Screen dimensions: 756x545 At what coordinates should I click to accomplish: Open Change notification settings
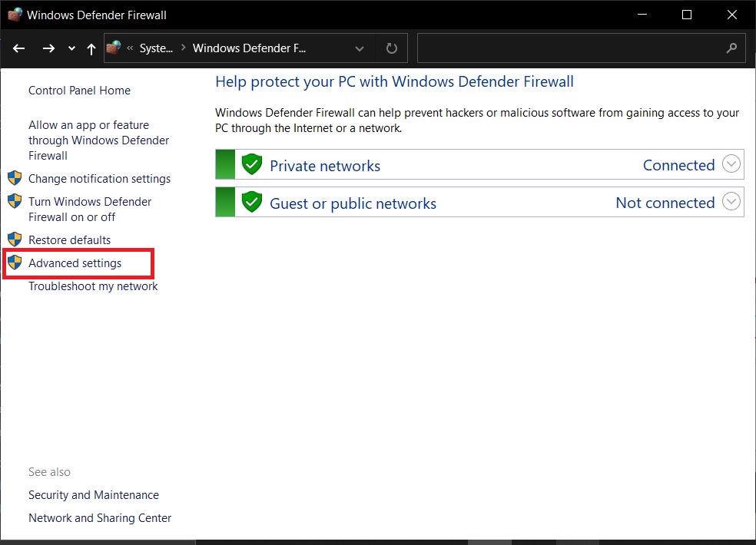pos(99,179)
